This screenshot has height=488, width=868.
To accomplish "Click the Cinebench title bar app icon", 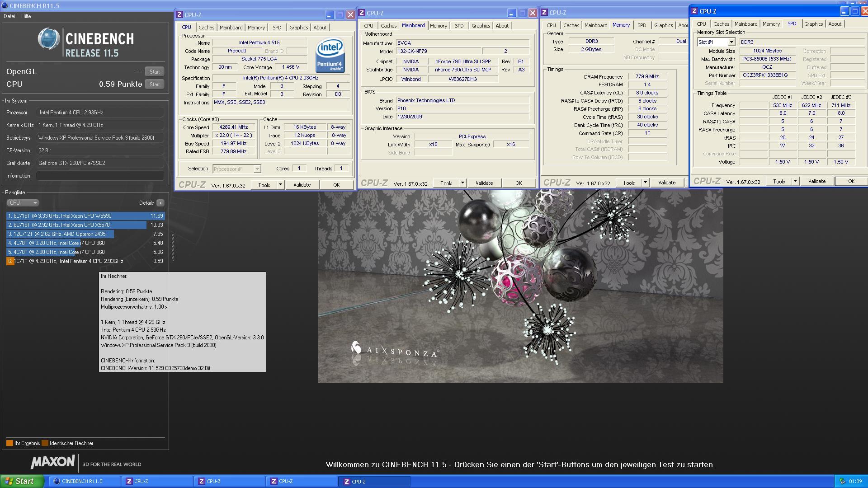I will 5,5.
